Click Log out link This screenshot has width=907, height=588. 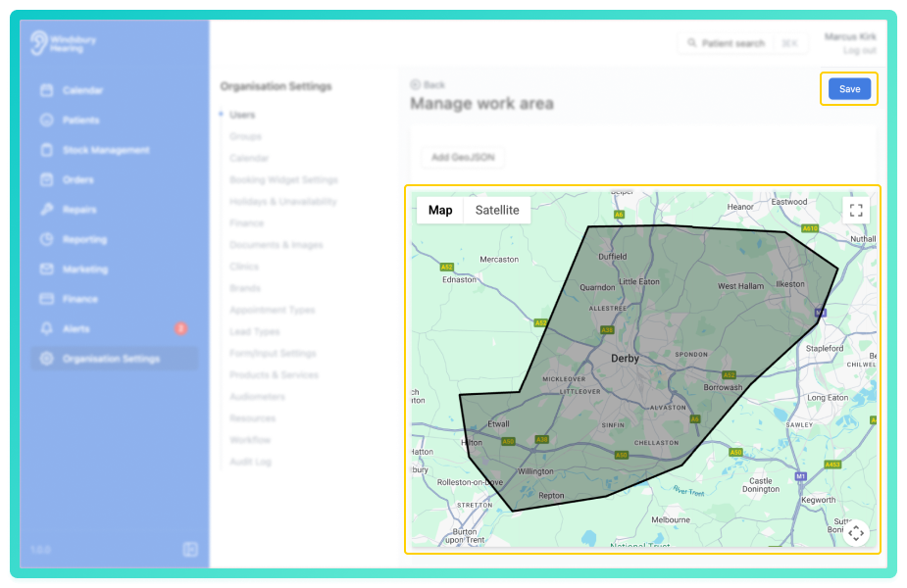[x=860, y=50]
